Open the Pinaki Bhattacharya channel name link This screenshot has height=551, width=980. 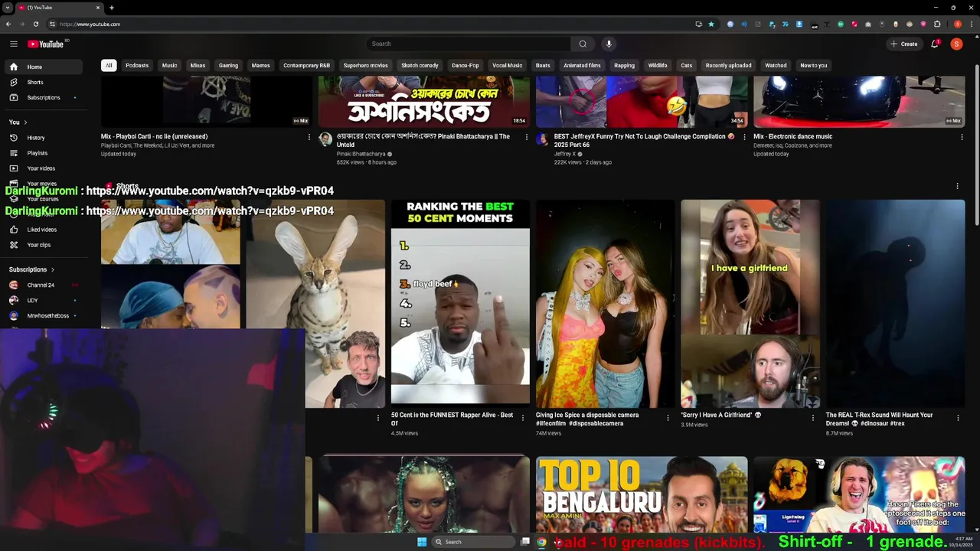[361, 154]
